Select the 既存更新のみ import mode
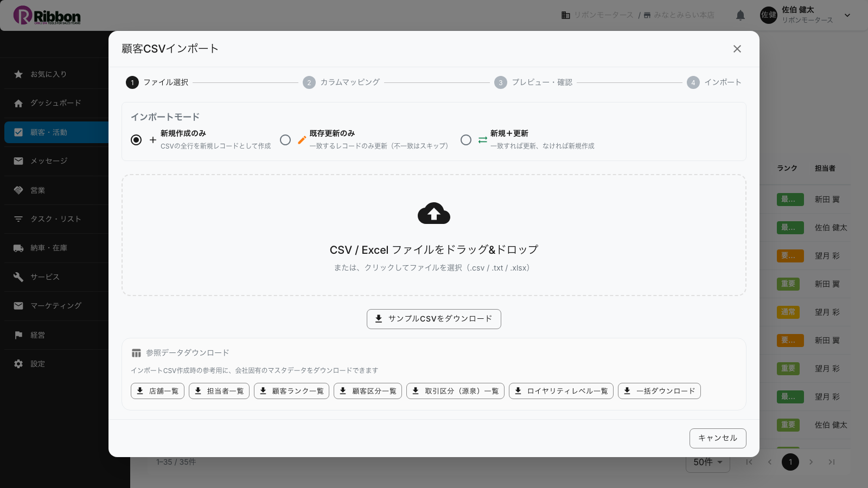The height and width of the screenshot is (488, 868). pyautogui.click(x=285, y=140)
